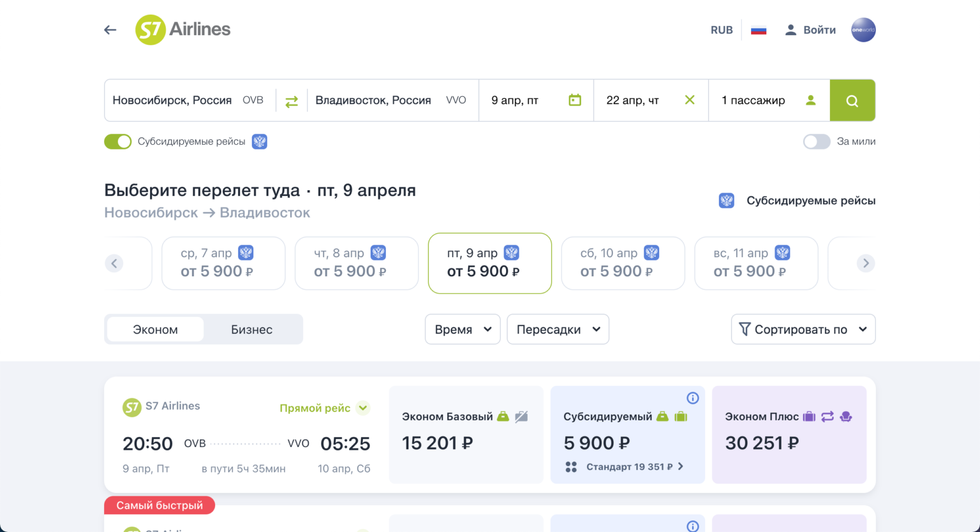Click the S7 logo in the 20:50 flight card
This screenshot has width=980, height=532.
[x=132, y=407]
